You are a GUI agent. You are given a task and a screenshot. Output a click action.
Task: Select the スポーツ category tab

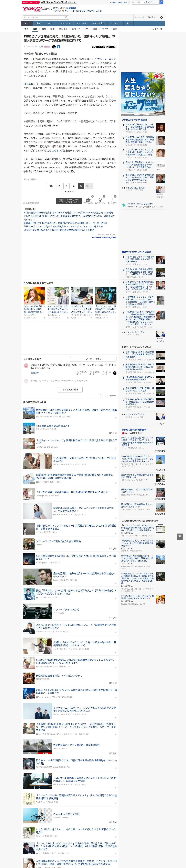pyautogui.click(x=76, y=29)
